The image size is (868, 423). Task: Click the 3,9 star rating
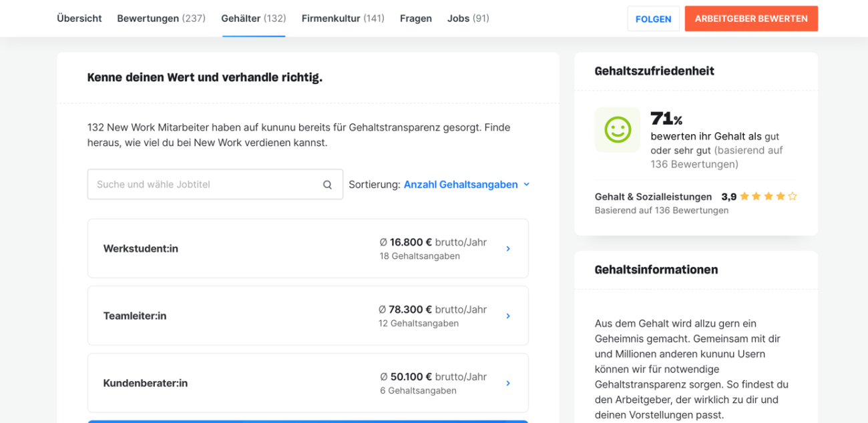759,197
